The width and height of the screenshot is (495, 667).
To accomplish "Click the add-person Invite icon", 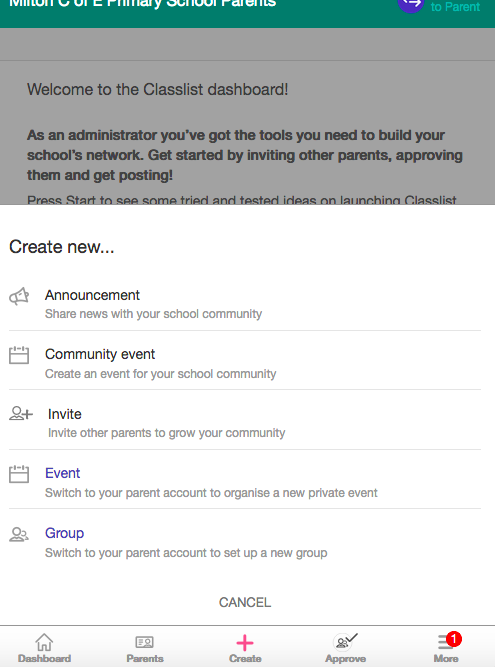I will (x=21, y=413).
